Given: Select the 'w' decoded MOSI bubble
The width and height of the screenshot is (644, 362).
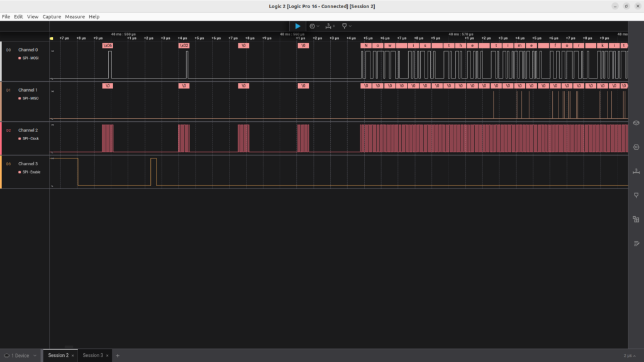Looking at the screenshot, I should 390,45.
